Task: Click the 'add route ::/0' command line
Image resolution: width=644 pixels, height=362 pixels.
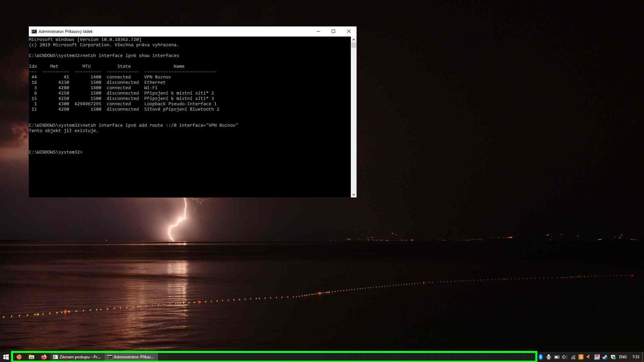Action: point(133,125)
